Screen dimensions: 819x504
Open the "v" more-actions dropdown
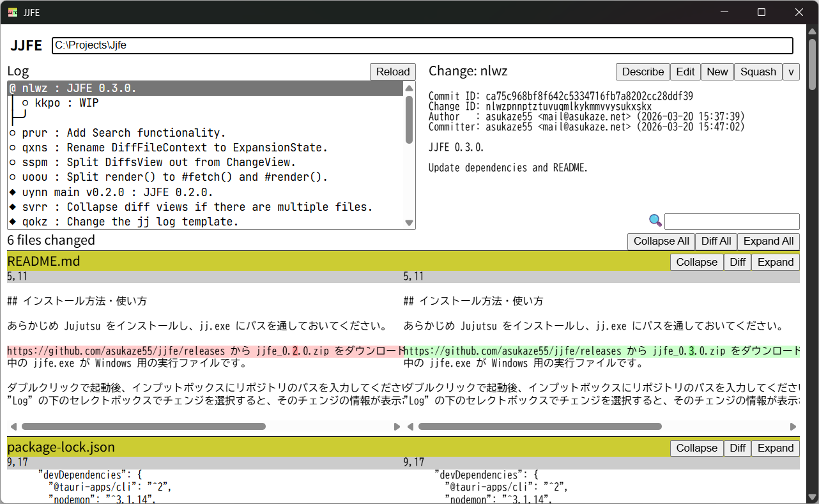[791, 72]
